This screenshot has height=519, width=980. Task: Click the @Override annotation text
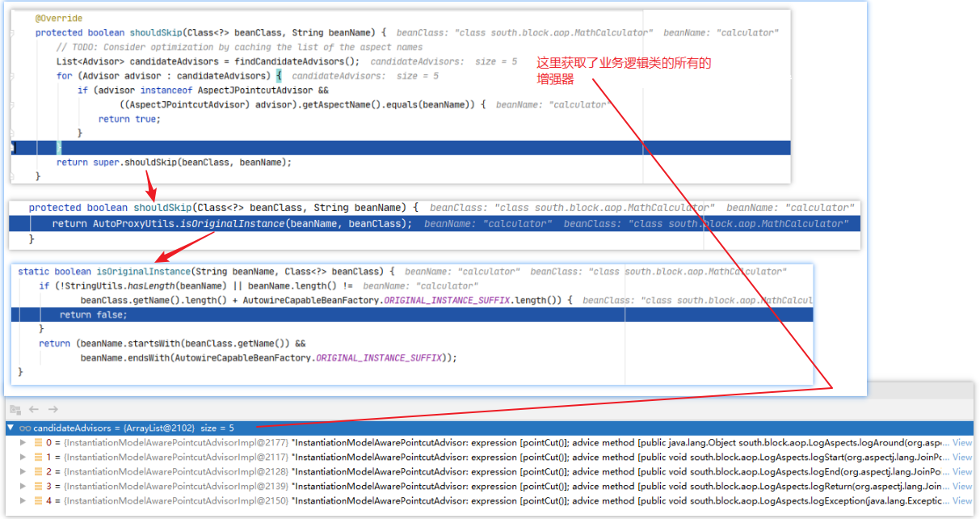click(x=59, y=18)
